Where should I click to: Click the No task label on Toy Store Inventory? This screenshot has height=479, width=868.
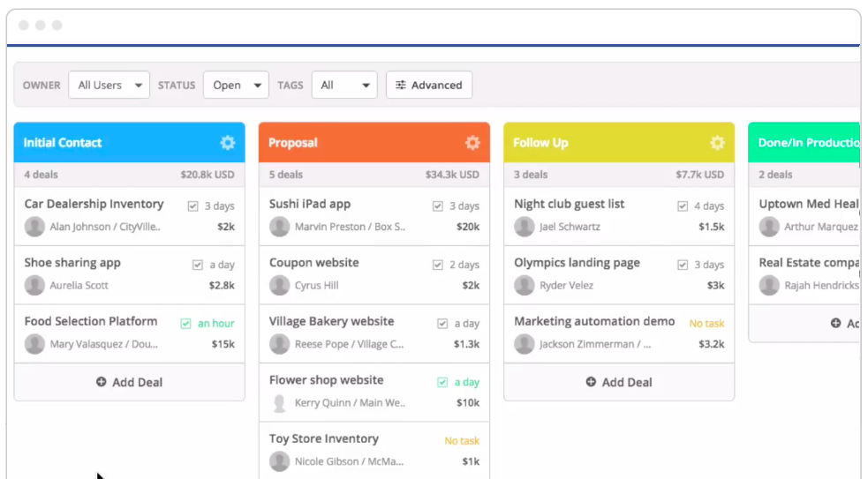[x=462, y=441]
